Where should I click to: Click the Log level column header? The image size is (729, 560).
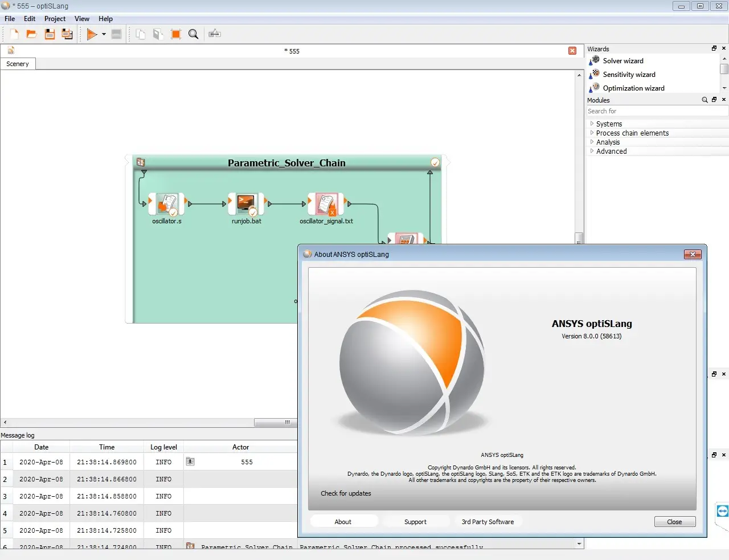[x=163, y=447]
